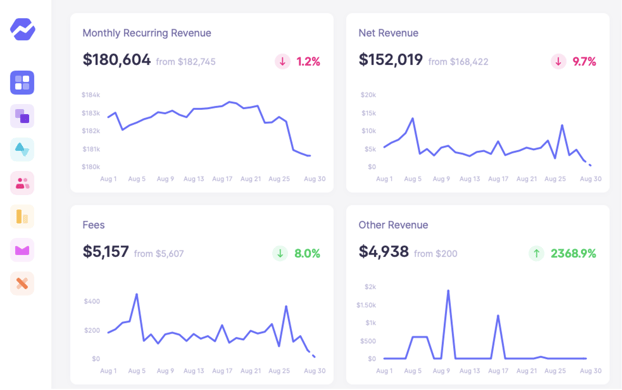Select the $180,604 MRR value
The image size is (622, 390).
[117, 60]
